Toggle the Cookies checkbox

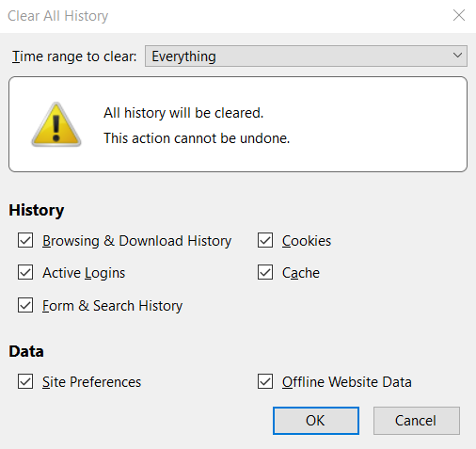[265, 240]
